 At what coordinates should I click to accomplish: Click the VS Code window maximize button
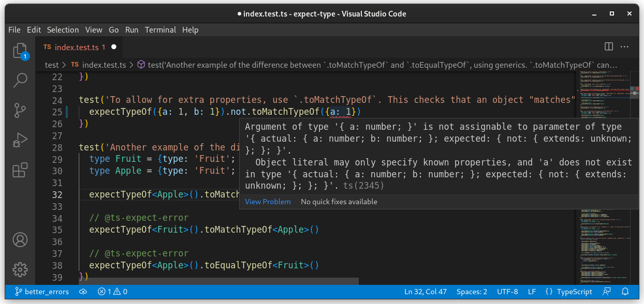coord(612,14)
